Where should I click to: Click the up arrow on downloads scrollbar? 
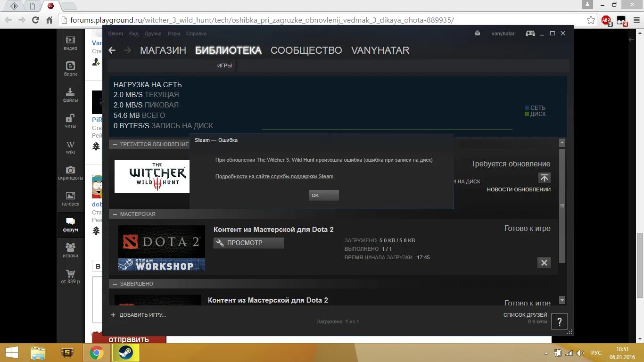coord(562,143)
